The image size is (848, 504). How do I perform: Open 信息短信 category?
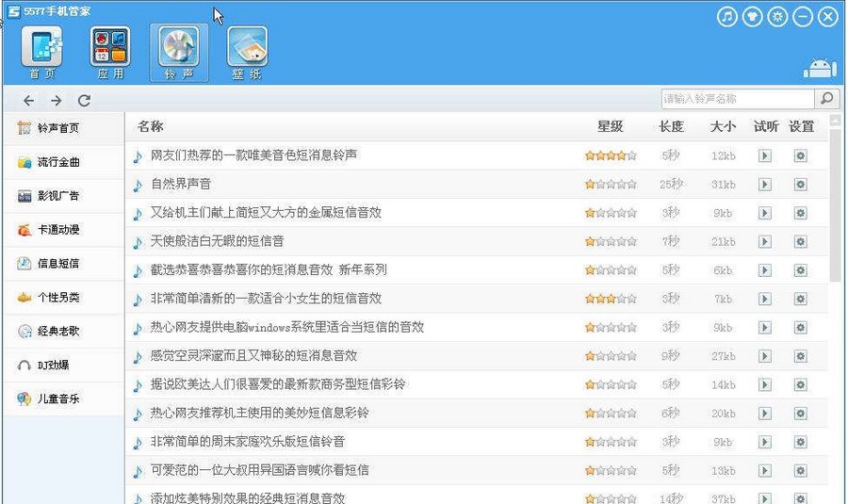[x=64, y=264]
